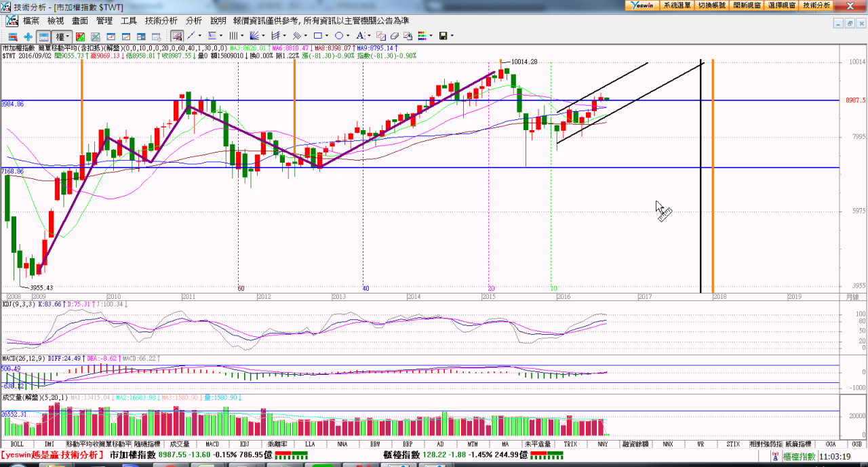Select the trend line drawing tool
868x467 pixels.
click(x=191, y=36)
